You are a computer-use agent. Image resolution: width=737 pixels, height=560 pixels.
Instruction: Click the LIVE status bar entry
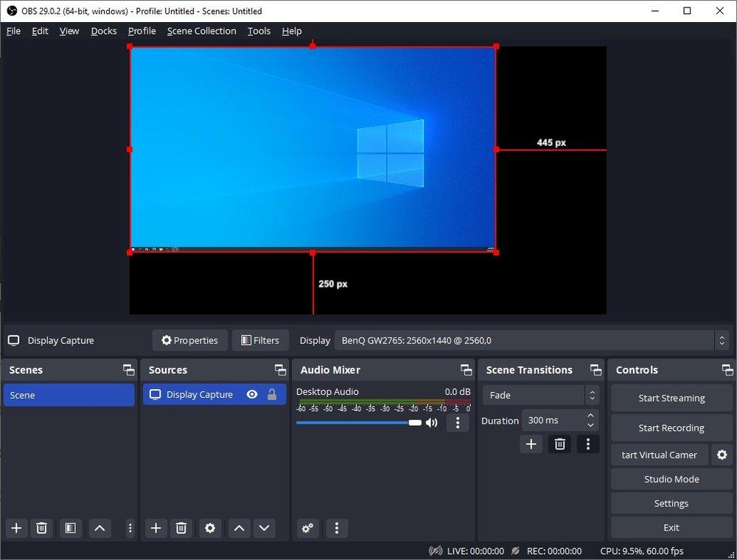(x=467, y=550)
